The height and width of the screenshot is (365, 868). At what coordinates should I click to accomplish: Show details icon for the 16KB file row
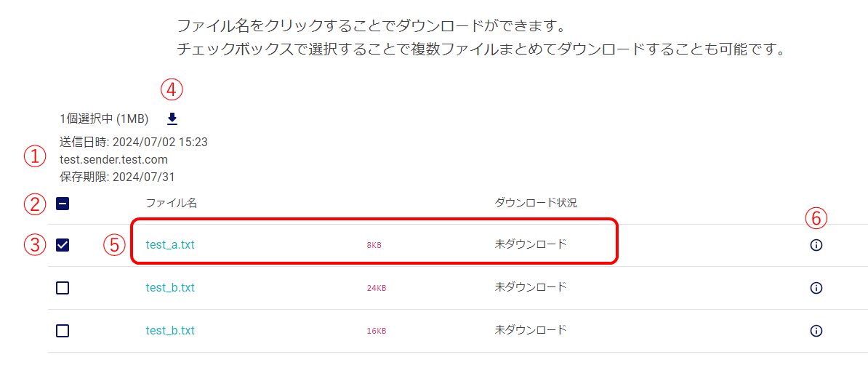coord(816,331)
